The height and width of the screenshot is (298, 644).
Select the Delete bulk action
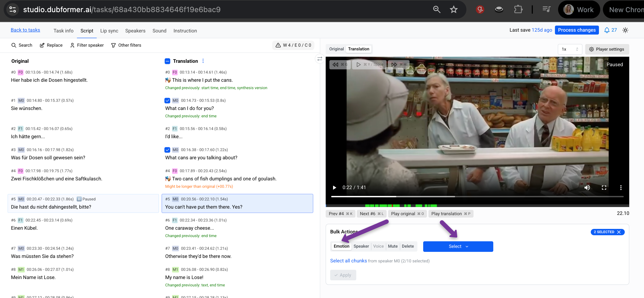(408, 246)
